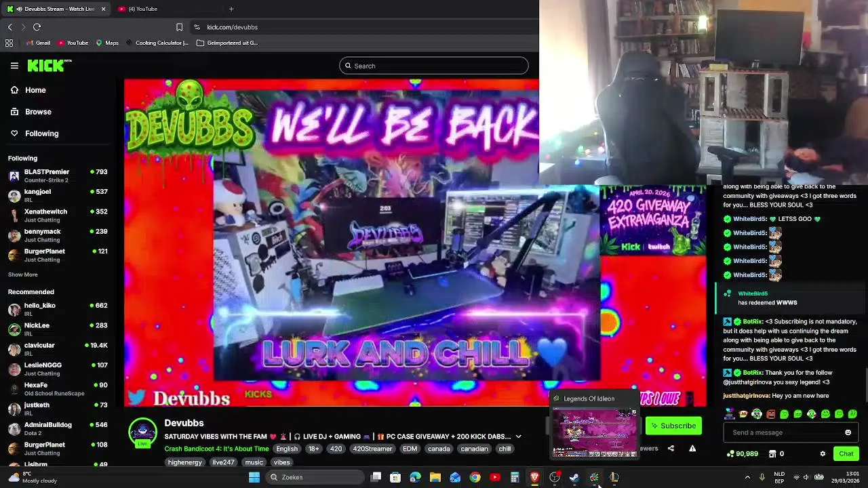Bookmark this page with the bookmark icon
Image resolution: width=868 pixels, height=488 pixels.
pos(179,27)
